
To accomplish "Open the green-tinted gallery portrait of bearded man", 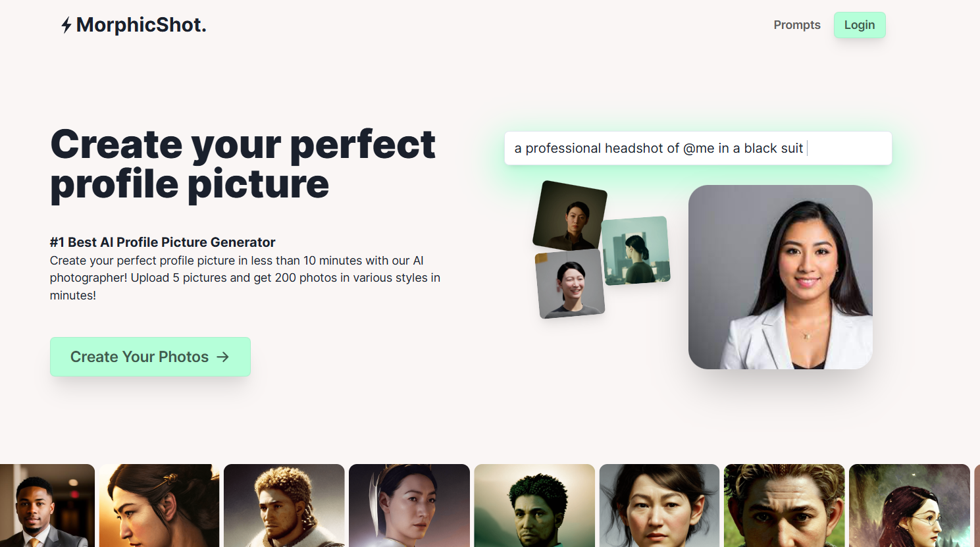I will (534, 506).
